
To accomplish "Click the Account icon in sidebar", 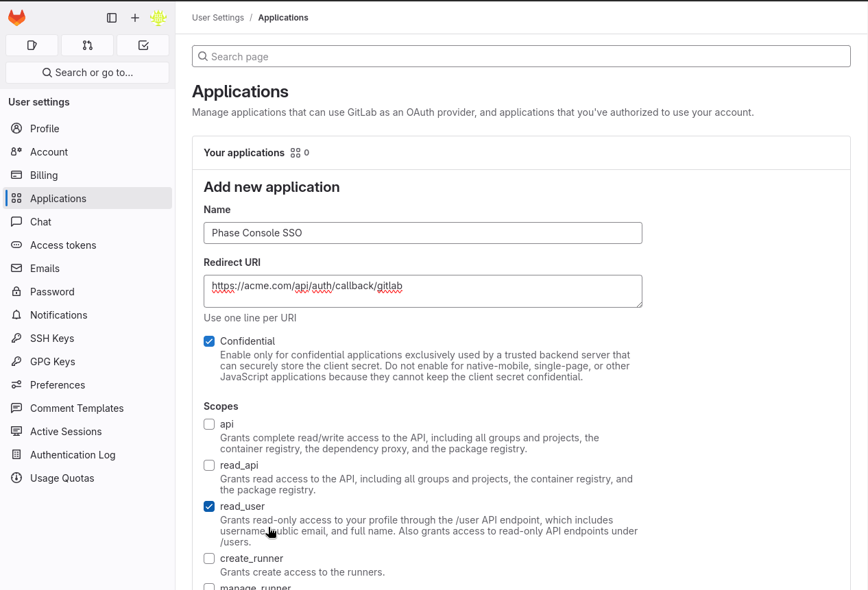I will click(x=16, y=151).
